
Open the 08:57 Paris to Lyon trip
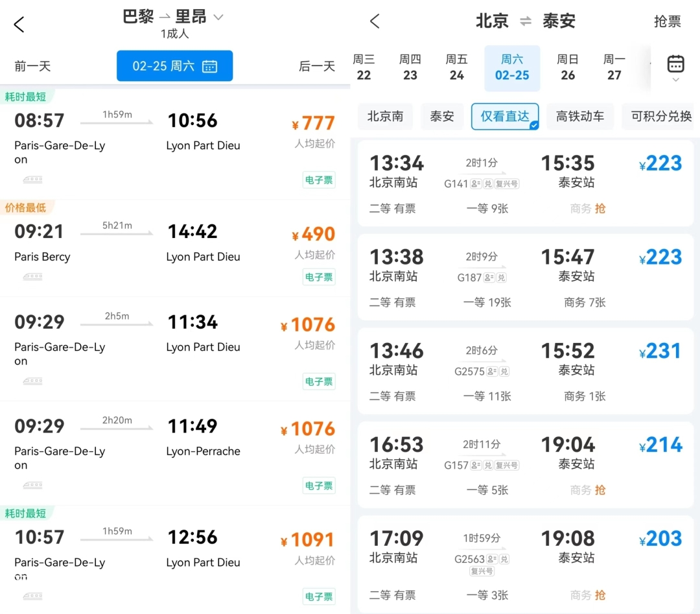click(174, 144)
